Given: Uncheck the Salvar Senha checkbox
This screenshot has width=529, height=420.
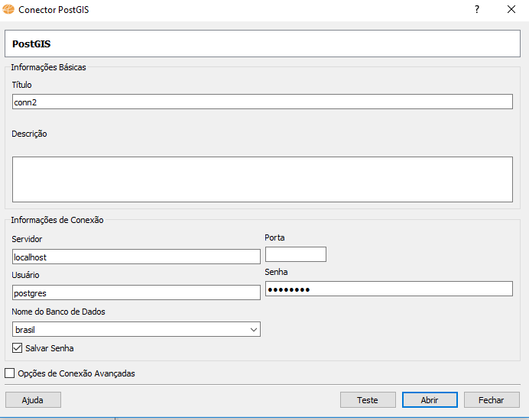Looking at the screenshot, I should click(18, 348).
